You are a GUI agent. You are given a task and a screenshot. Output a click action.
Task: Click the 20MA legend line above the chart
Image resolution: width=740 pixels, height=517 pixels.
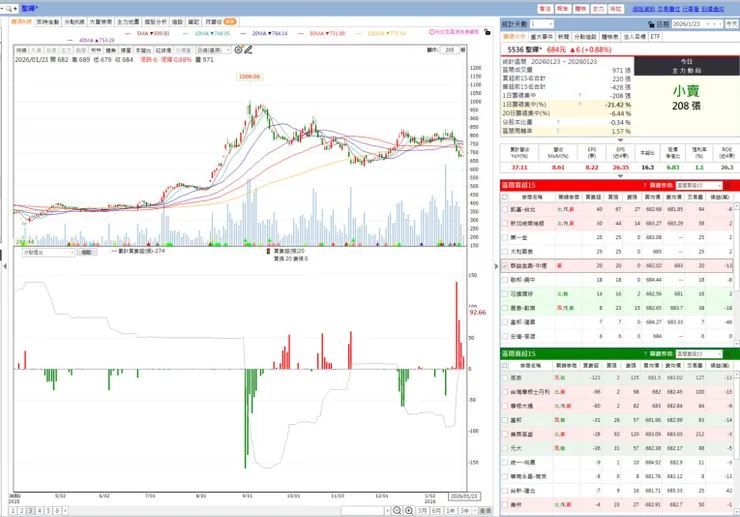264,34
